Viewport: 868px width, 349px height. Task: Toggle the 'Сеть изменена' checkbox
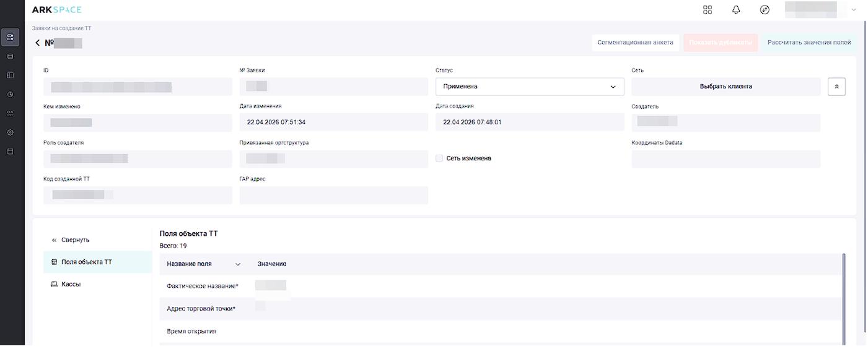click(x=439, y=158)
